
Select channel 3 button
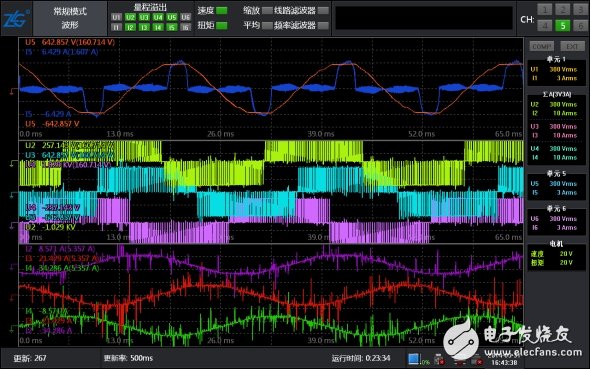tap(580, 9)
